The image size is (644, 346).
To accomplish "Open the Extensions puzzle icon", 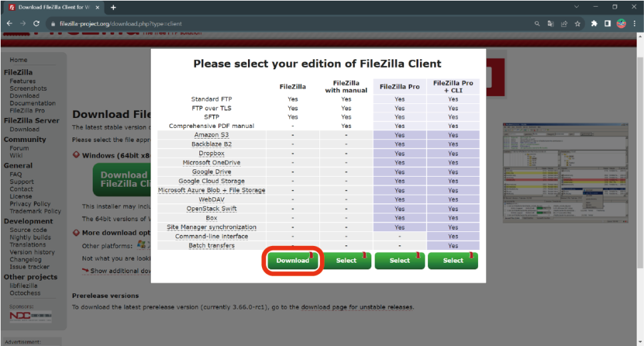I will click(594, 24).
